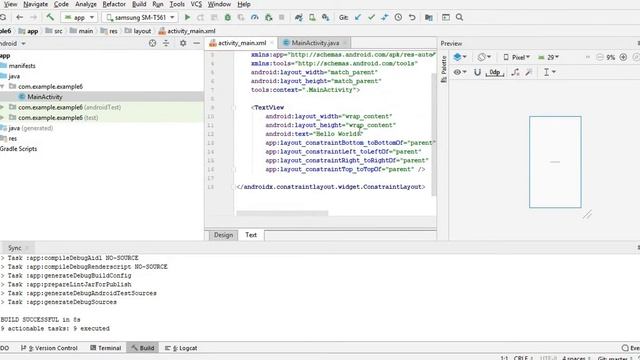Open the Analyze menu
The width and height of the screenshot is (640, 360).
point(86,4)
